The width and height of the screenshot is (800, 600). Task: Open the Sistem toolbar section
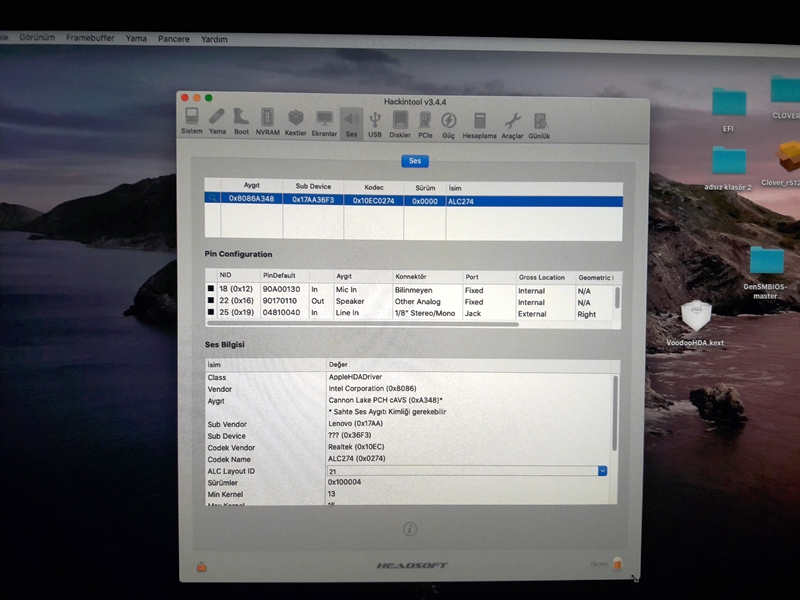point(191,121)
